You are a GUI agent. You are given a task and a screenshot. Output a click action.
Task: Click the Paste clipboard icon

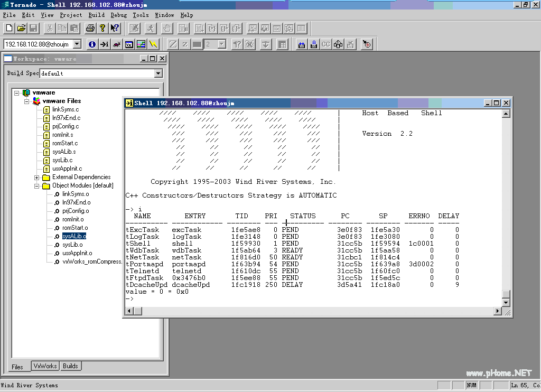(74, 29)
